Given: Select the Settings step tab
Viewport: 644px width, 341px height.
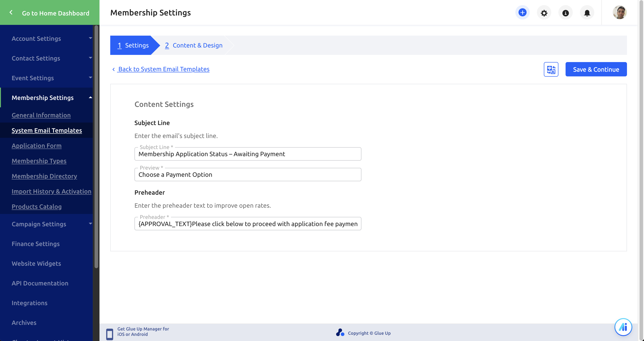Looking at the screenshot, I should point(133,45).
